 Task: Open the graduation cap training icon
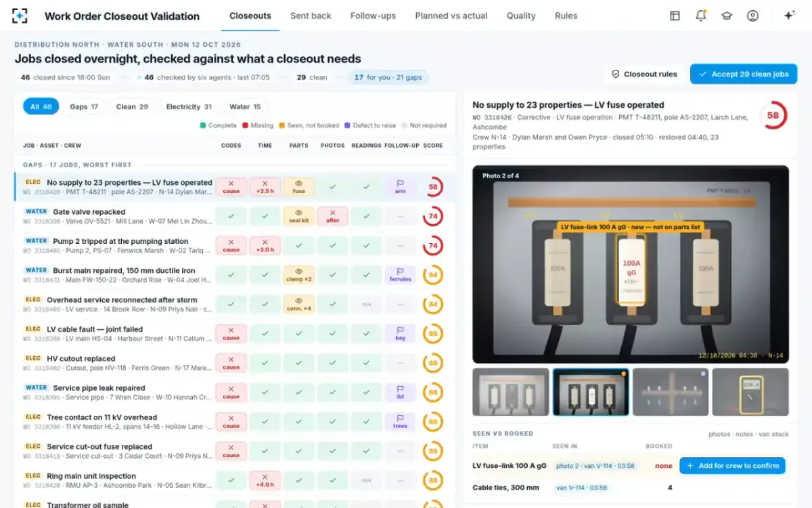(727, 16)
